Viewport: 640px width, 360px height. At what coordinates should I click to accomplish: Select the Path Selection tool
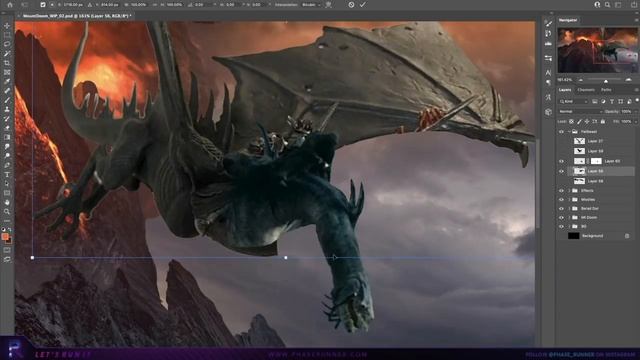point(7,184)
